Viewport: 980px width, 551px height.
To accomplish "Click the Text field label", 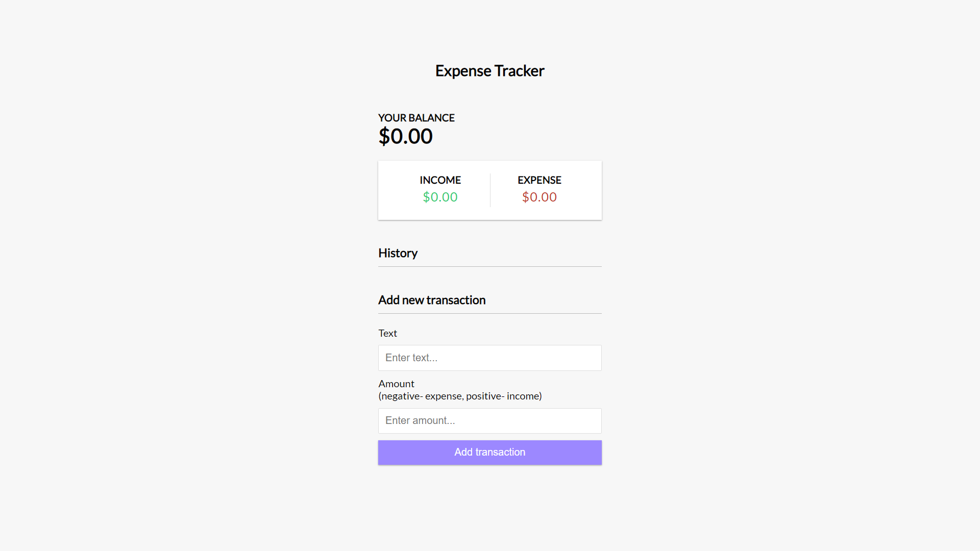I will tap(387, 333).
